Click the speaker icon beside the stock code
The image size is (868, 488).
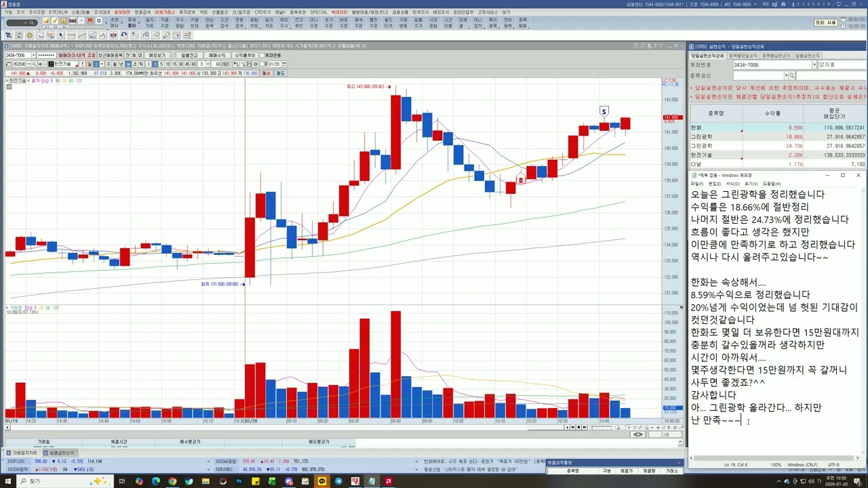41,64
